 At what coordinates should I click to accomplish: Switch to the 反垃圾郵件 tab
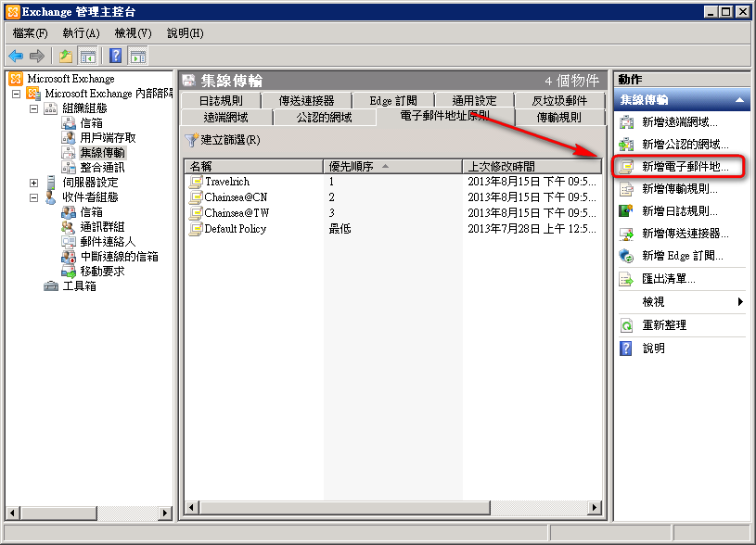pos(559,101)
